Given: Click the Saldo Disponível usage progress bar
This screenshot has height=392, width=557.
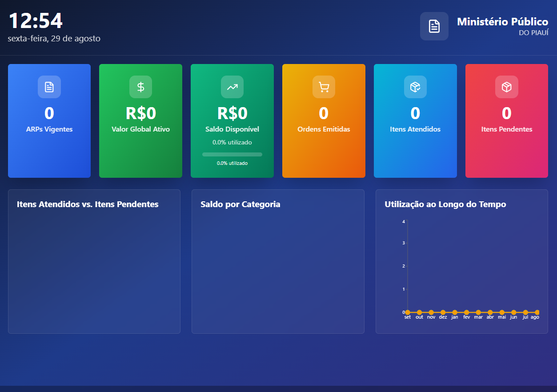Looking at the screenshot, I should point(232,154).
